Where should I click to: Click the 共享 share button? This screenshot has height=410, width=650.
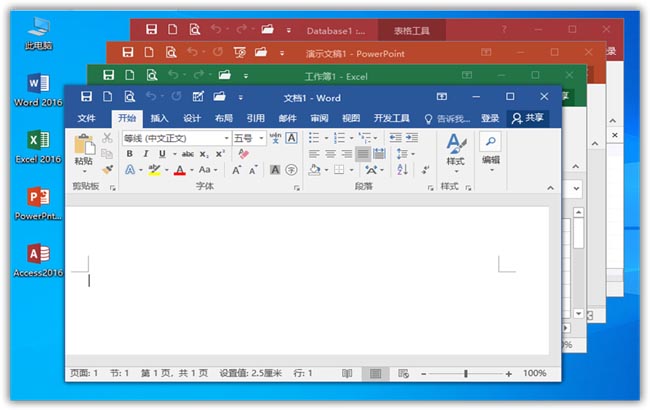[x=528, y=119]
